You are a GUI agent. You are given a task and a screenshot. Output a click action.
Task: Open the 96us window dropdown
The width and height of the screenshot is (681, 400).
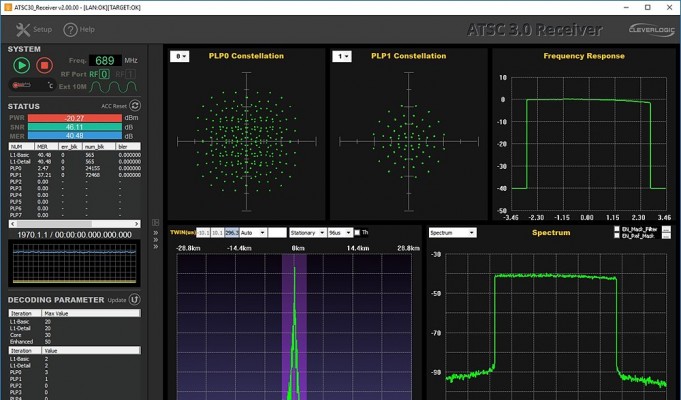coord(340,233)
